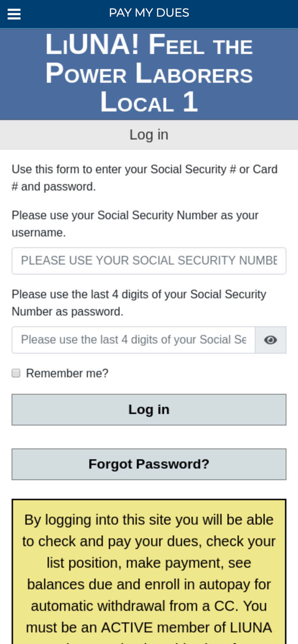Click the 'Local 1' banner text

(149, 102)
